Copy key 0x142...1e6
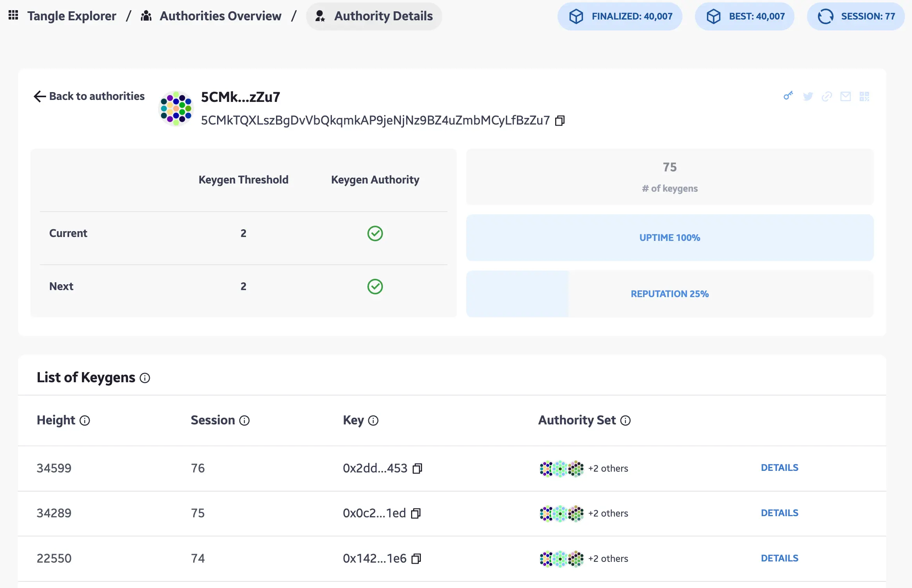The width and height of the screenshot is (912, 588). (417, 559)
